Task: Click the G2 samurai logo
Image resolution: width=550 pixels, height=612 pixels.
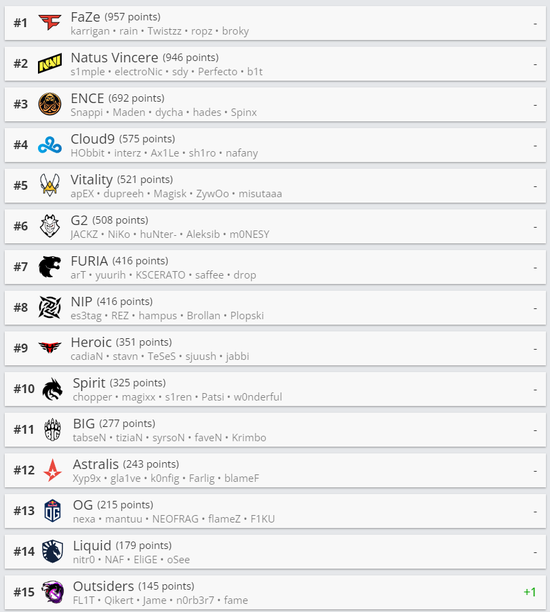Action: [50, 226]
